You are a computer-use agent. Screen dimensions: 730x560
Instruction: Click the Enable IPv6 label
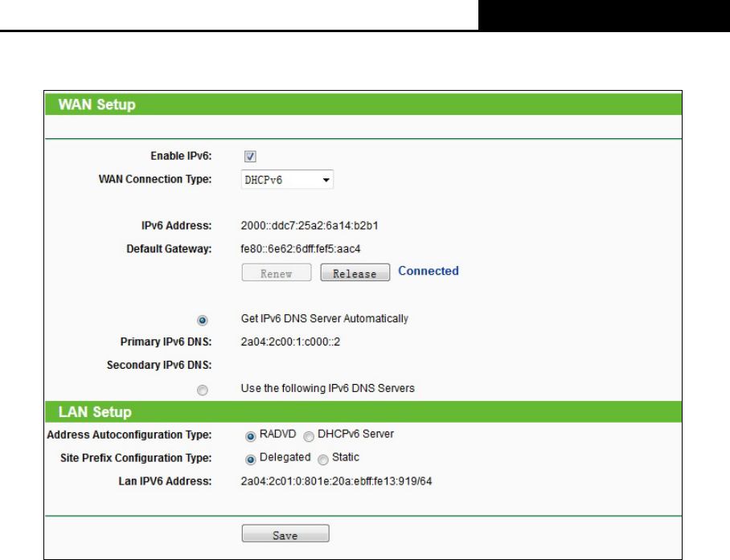[x=181, y=156]
